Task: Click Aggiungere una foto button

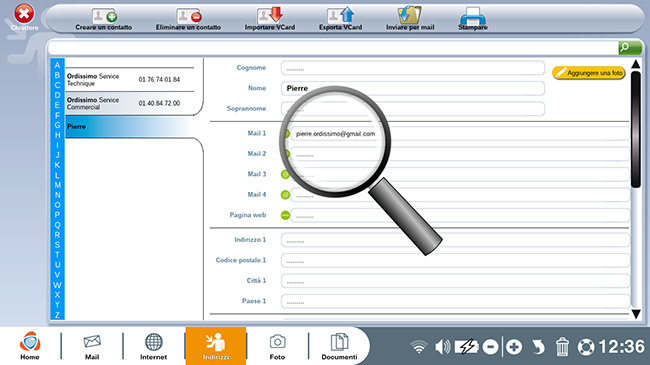Action: tap(588, 73)
